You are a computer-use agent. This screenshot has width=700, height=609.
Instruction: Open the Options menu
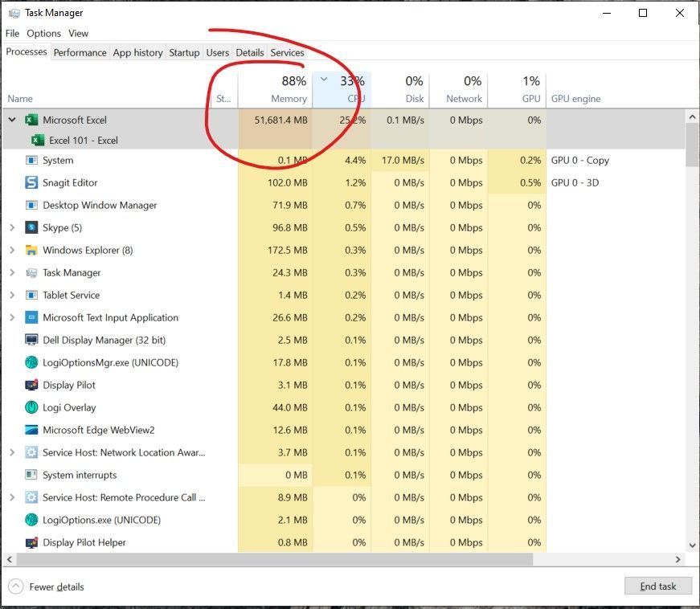43,33
